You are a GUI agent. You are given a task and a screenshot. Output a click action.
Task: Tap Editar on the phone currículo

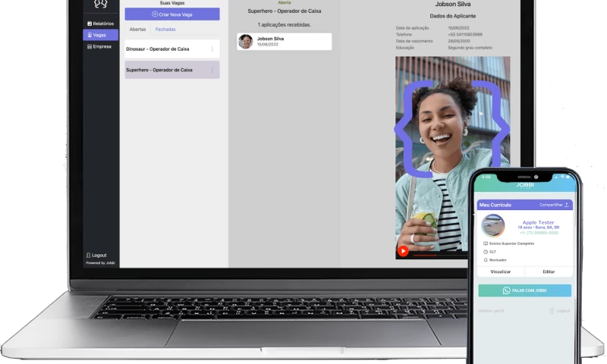click(549, 271)
